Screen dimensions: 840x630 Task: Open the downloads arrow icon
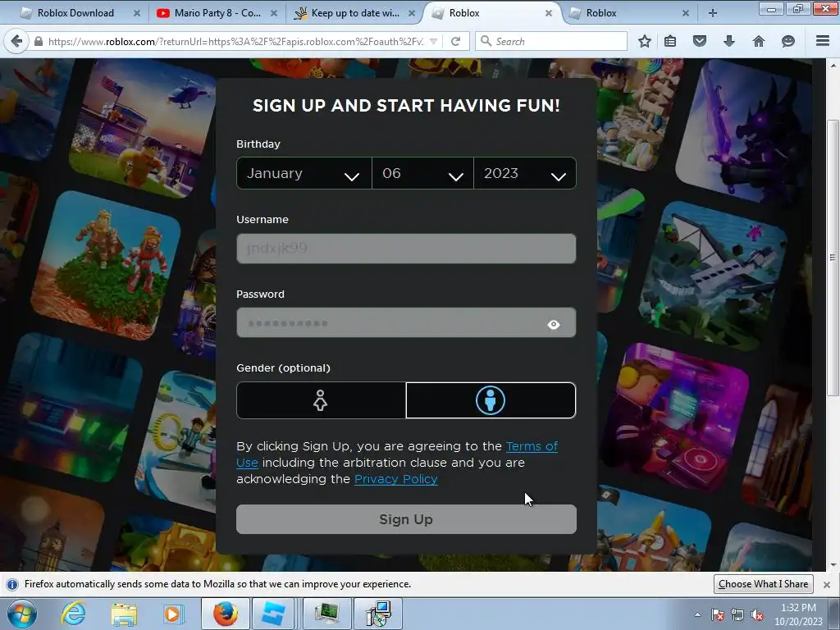pyautogui.click(x=729, y=41)
